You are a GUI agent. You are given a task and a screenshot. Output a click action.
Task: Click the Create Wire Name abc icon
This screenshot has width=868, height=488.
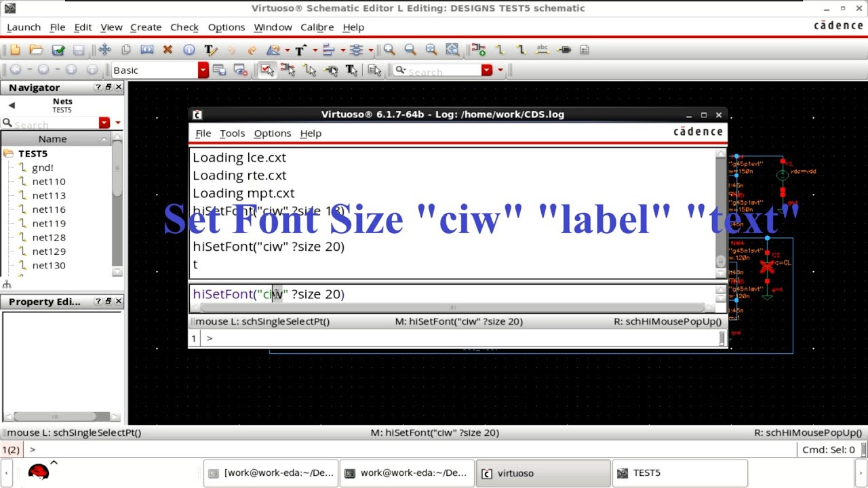(x=542, y=49)
